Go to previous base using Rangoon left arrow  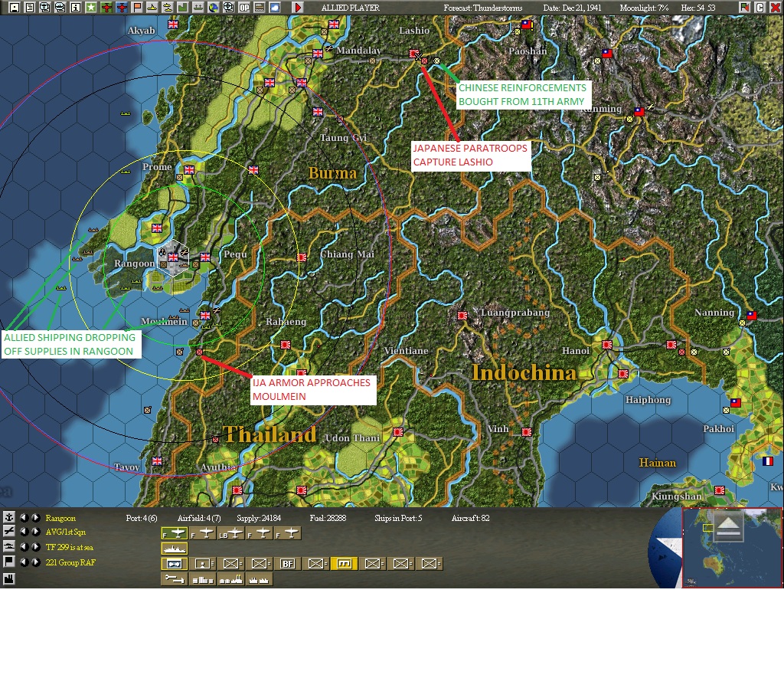(24, 517)
